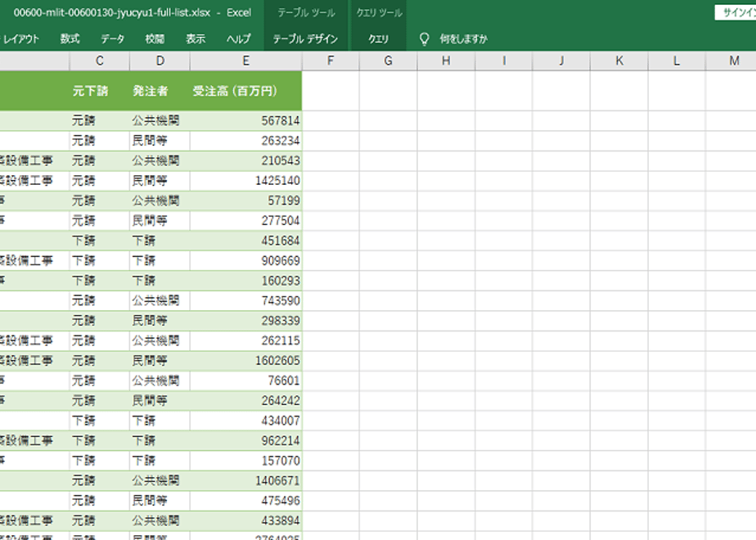The width and height of the screenshot is (756, 540).
Task: Click the lightbulb Tell Me icon
Action: click(425, 39)
